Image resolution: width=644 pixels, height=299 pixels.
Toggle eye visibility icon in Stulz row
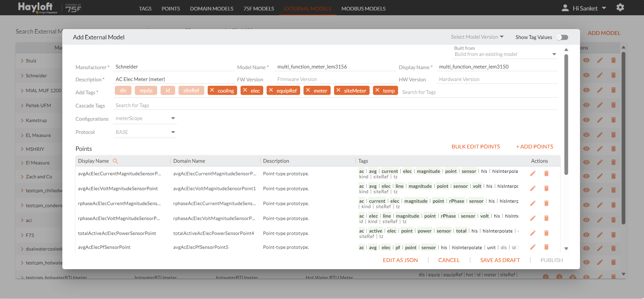click(x=586, y=60)
